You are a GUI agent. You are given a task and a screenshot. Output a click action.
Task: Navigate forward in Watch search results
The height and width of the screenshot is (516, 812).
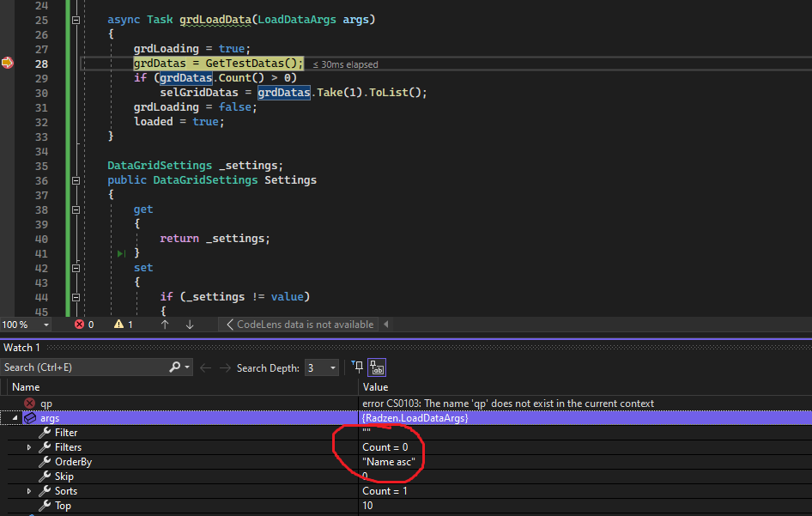(x=225, y=367)
